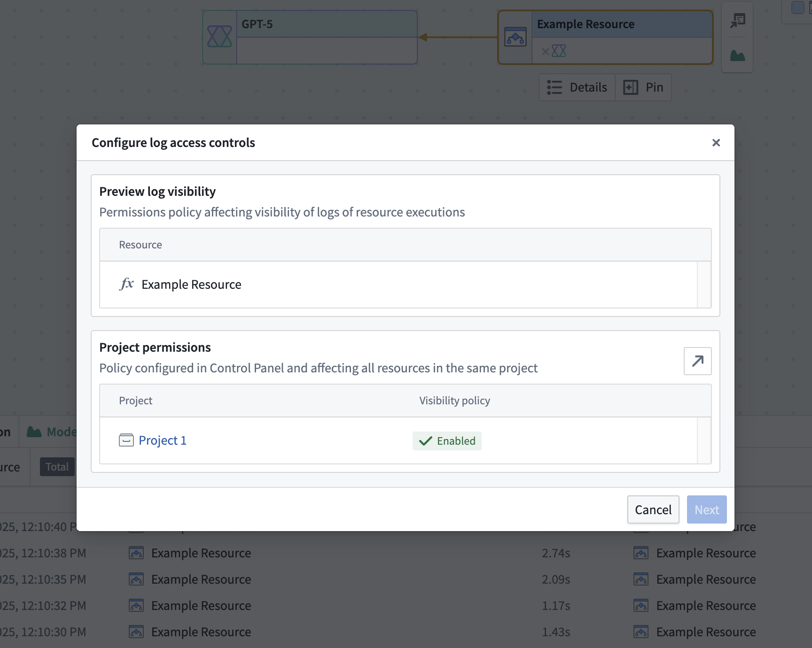812x648 pixels.
Task: Click the × badge on the Example Resource node
Action: [545, 51]
